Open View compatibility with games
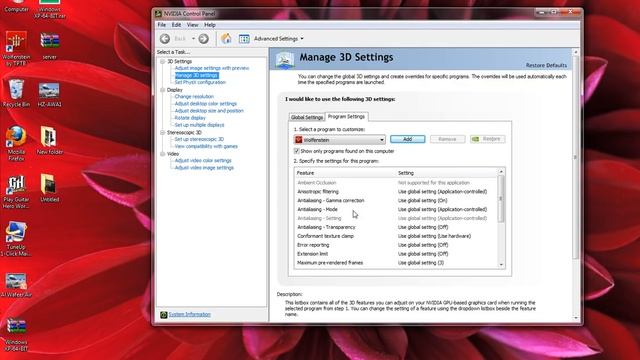The image size is (640, 360). point(206,147)
